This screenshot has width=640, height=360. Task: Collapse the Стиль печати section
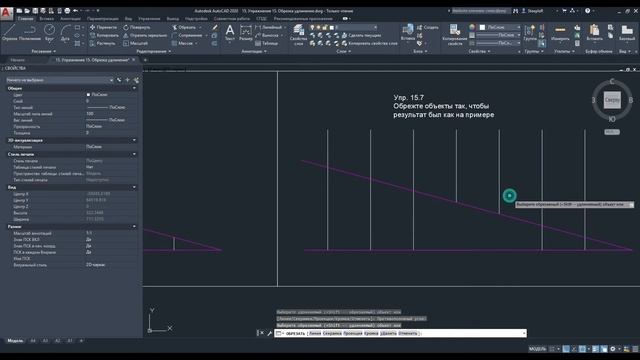pos(134,154)
